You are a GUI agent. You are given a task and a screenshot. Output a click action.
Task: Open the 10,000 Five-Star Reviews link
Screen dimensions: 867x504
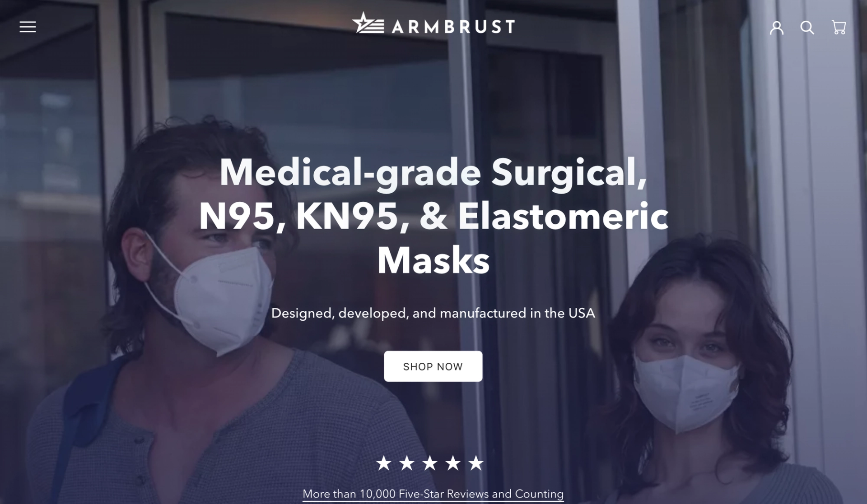(433, 494)
